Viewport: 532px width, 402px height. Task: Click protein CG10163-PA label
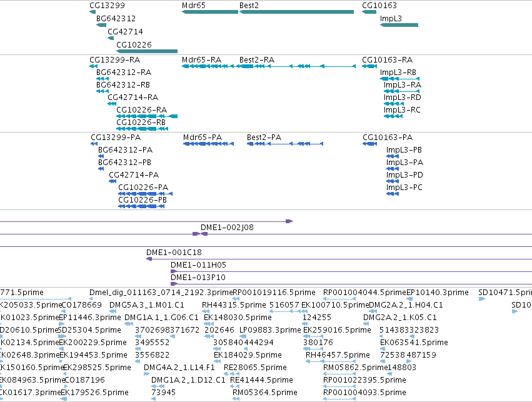388,138
